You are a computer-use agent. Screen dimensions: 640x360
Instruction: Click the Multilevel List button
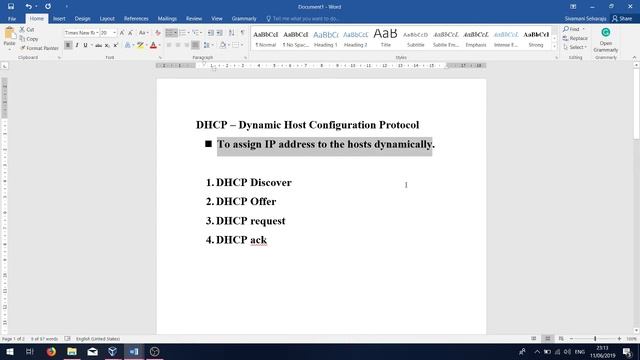click(x=196, y=33)
